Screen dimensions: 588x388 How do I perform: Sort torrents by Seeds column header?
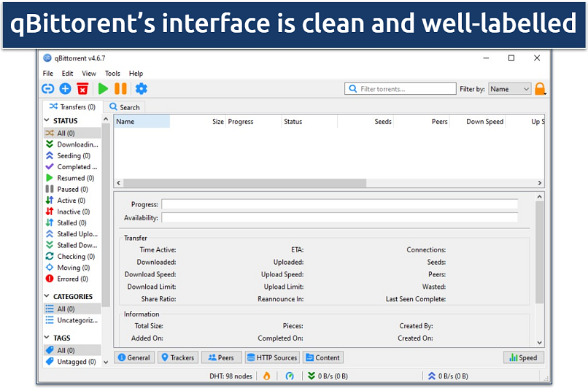click(365, 122)
